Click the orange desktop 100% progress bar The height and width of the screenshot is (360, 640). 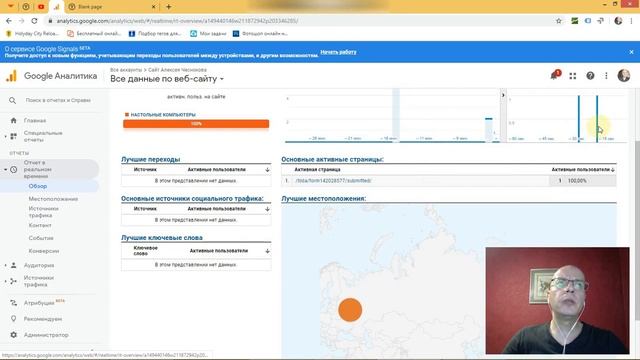pos(196,124)
